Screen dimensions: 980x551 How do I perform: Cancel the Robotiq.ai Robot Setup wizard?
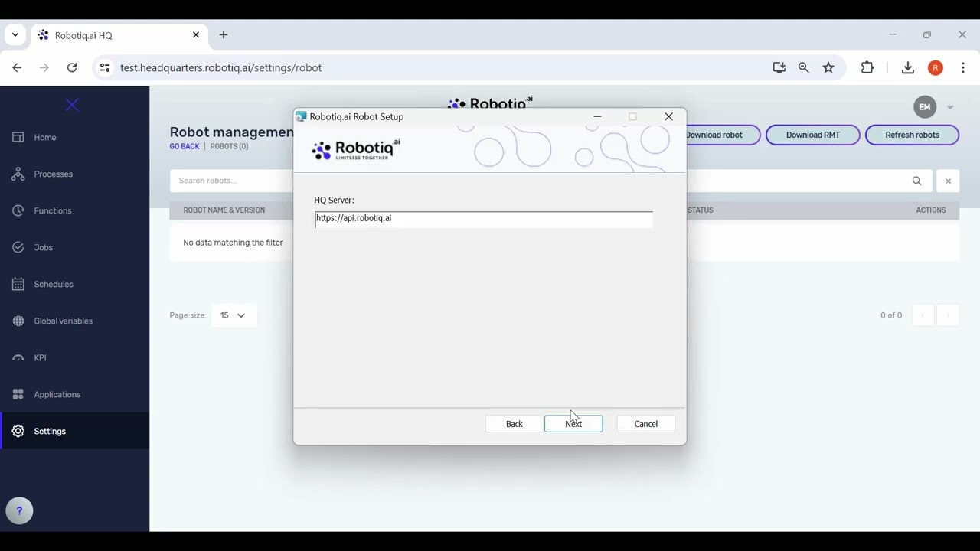pyautogui.click(x=645, y=424)
